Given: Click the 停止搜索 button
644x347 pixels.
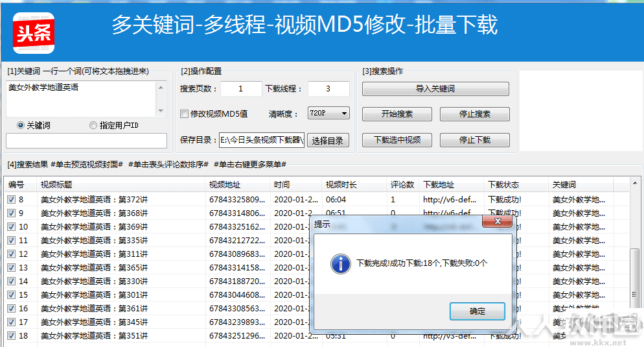Looking at the screenshot, I should tap(475, 114).
